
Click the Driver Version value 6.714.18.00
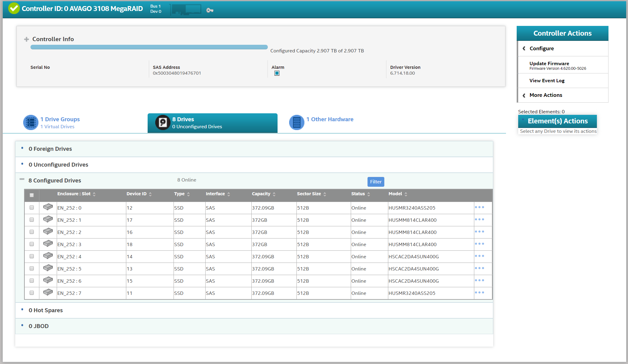pyautogui.click(x=403, y=73)
